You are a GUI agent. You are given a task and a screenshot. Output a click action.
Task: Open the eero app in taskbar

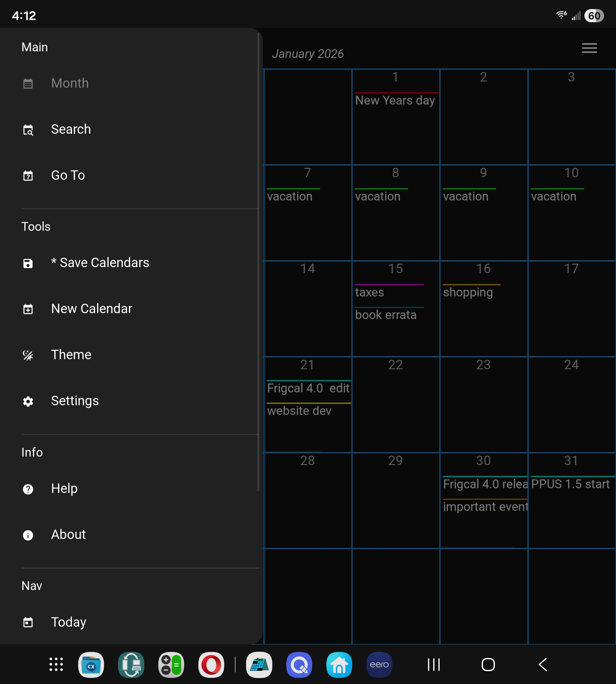click(379, 665)
